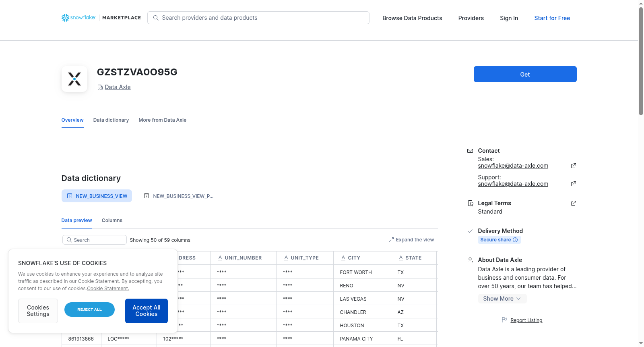This screenshot has width=644, height=347.
Task: Click Browse Data Products in header
Action: click(412, 18)
